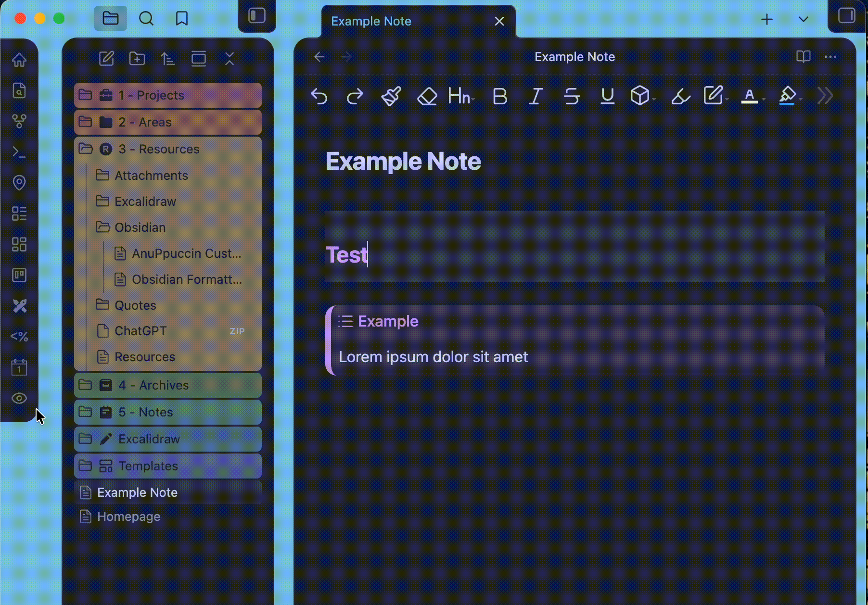868x605 pixels.
Task: Open the Homepage note
Action: [128, 517]
